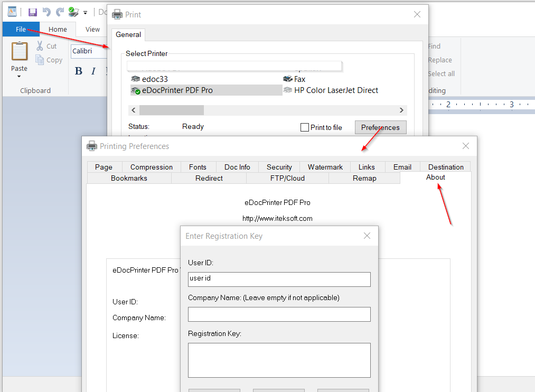535x392 pixels.
Task: Close the Print dialog
Action: tap(417, 14)
